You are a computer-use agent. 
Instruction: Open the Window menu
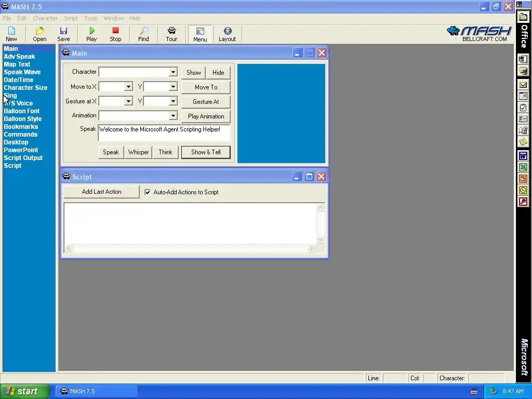click(113, 18)
